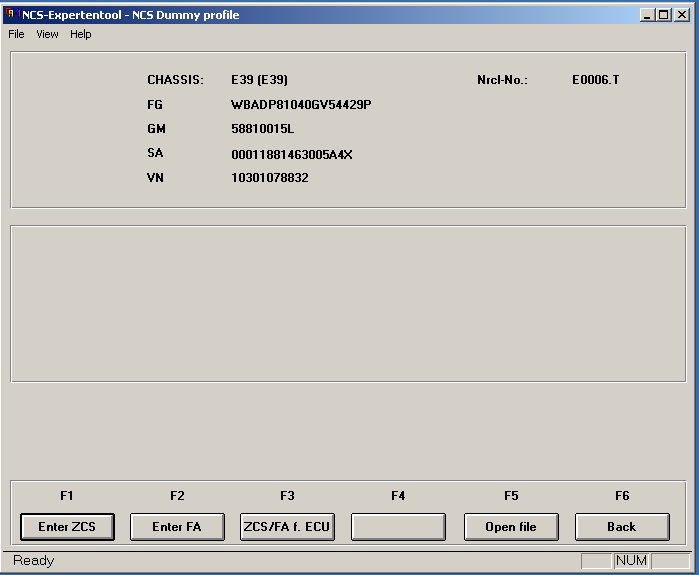The image size is (699, 575).
Task: Maximize the NCS-Expertentool window
Action: pos(663,15)
